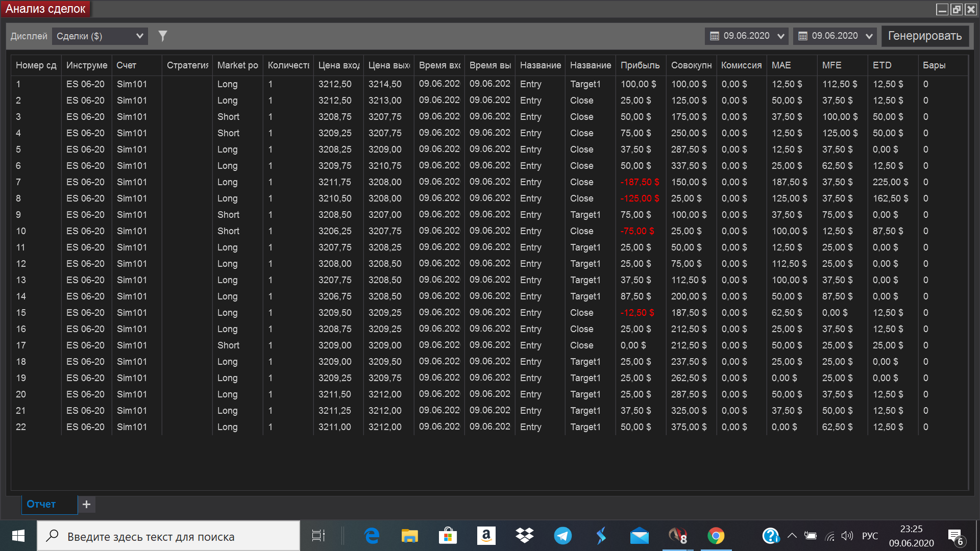The height and width of the screenshot is (551, 980).
Task: Open the end date 09.06.2020 dropdown
Action: (x=869, y=36)
